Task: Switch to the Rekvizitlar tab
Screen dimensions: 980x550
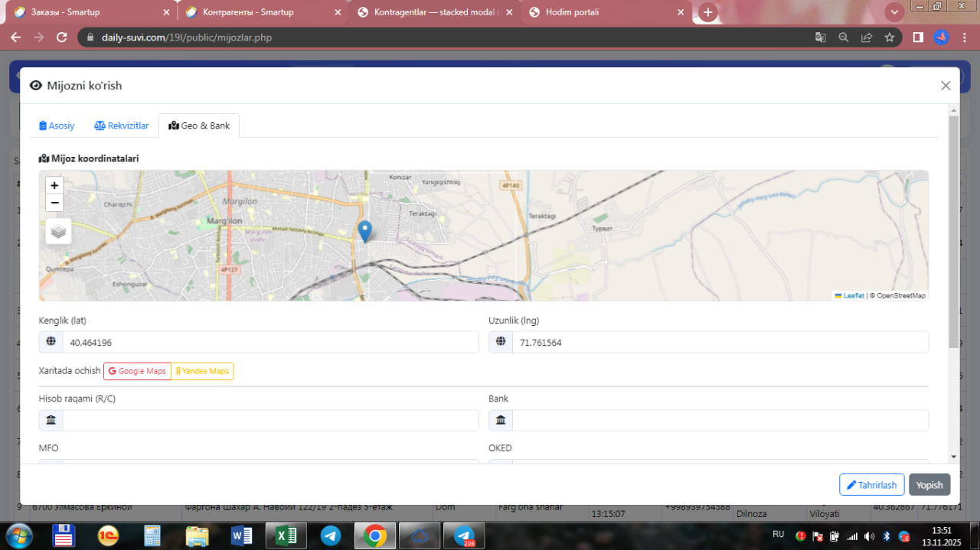Action: click(121, 125)
